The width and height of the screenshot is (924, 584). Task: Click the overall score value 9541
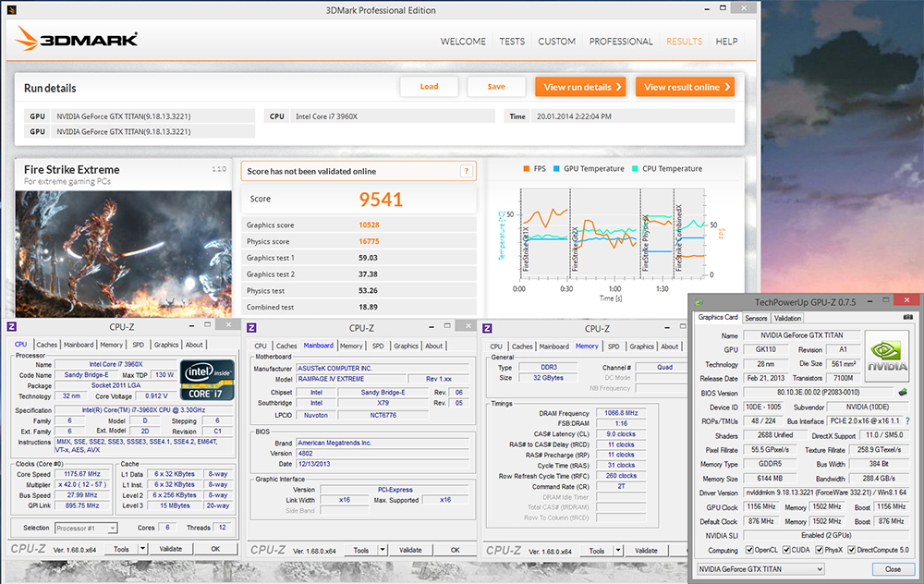pyautogui.click(x=381, y=200)
